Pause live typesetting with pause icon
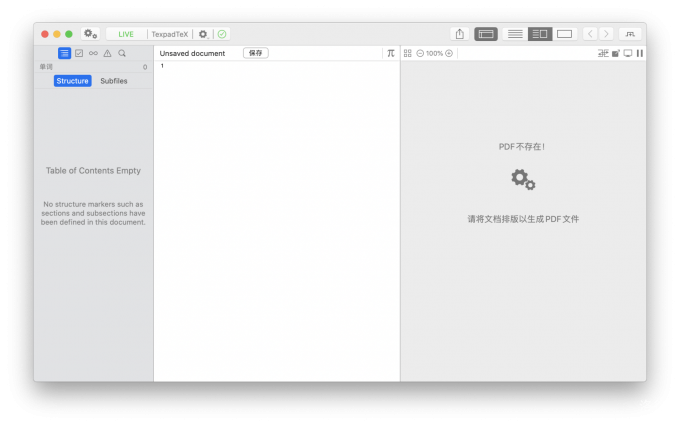 (x=640, y=53)
